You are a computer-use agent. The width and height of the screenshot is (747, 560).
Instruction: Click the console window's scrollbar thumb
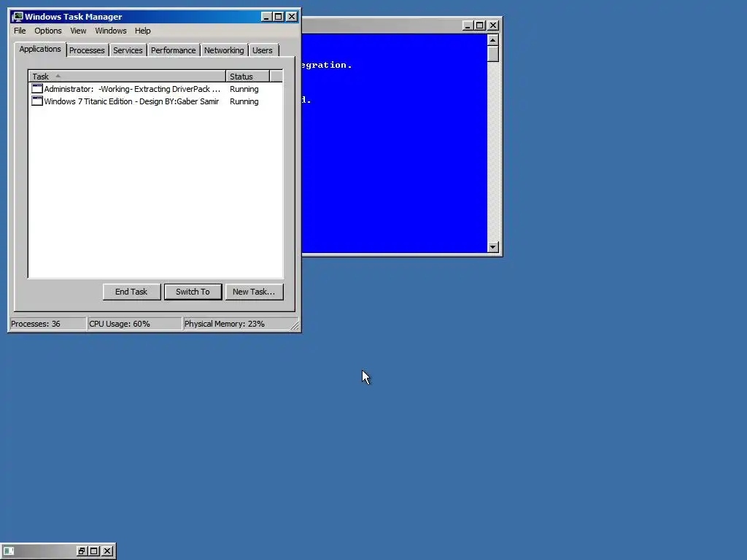point(492,53)
